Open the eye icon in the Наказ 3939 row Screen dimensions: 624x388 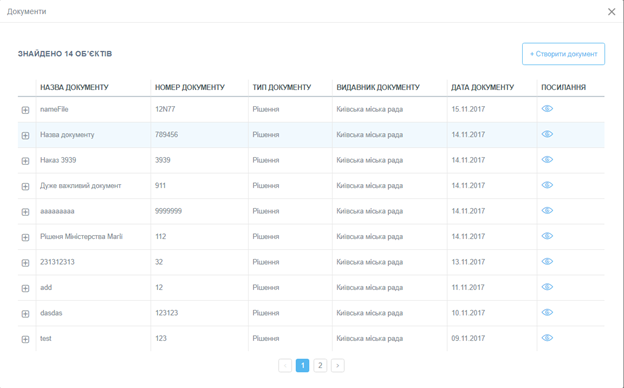click(x=547, y=160)
